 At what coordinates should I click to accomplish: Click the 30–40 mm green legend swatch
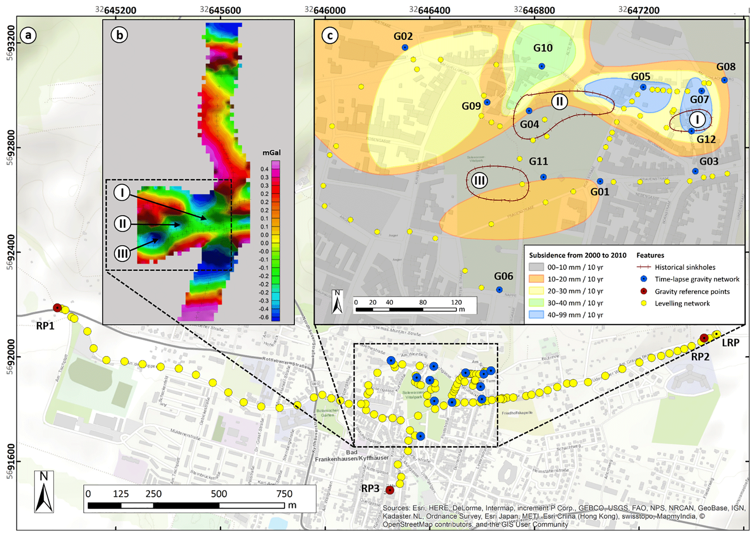[536, 303]
